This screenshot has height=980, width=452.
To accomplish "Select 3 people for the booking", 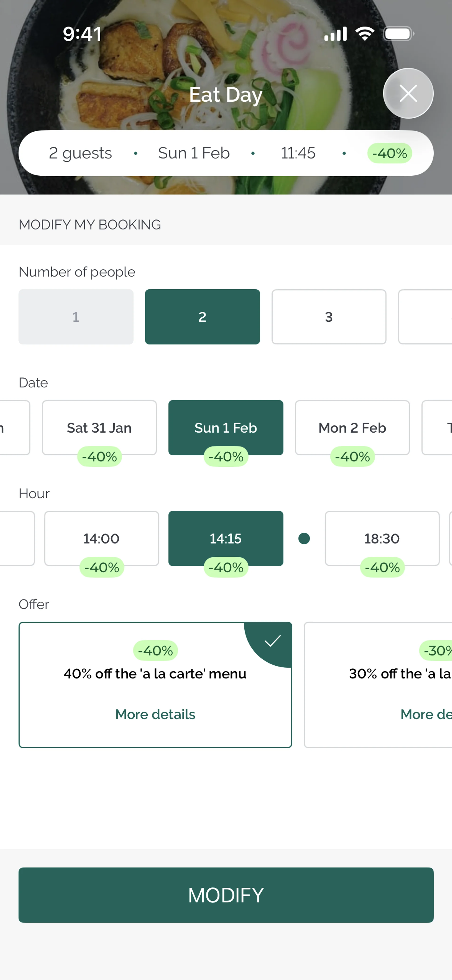I will pos(329,317).
